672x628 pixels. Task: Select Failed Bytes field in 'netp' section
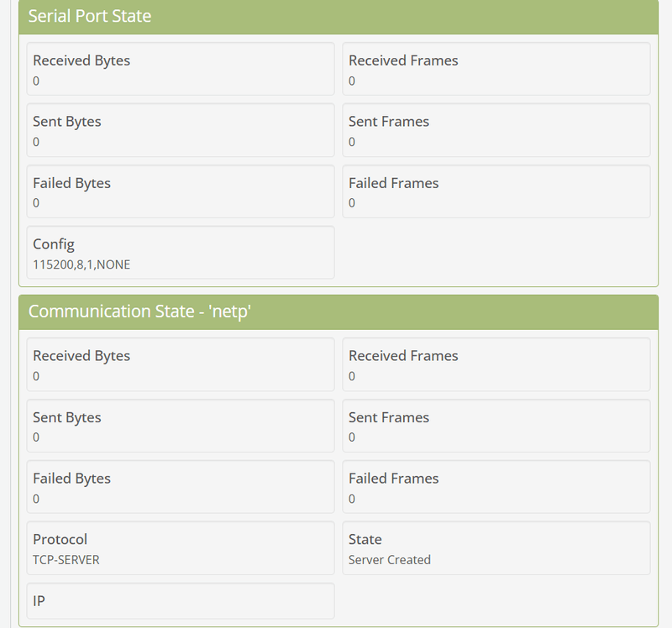click(181, 487)
